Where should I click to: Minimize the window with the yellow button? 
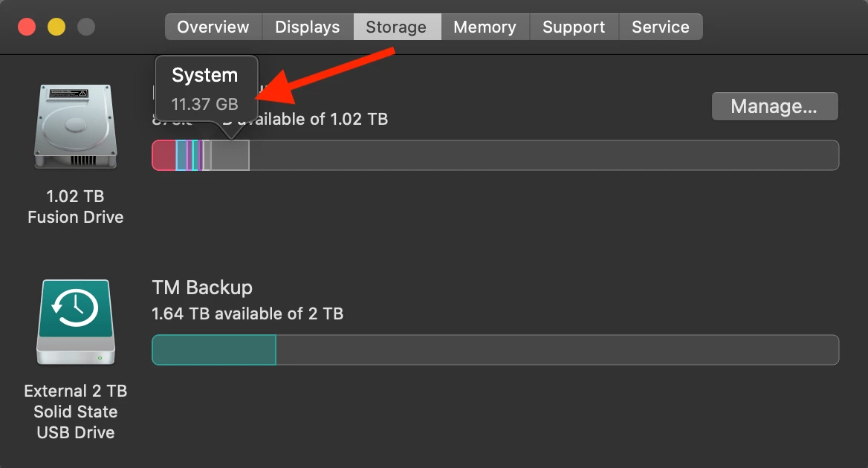click(56, 27)
